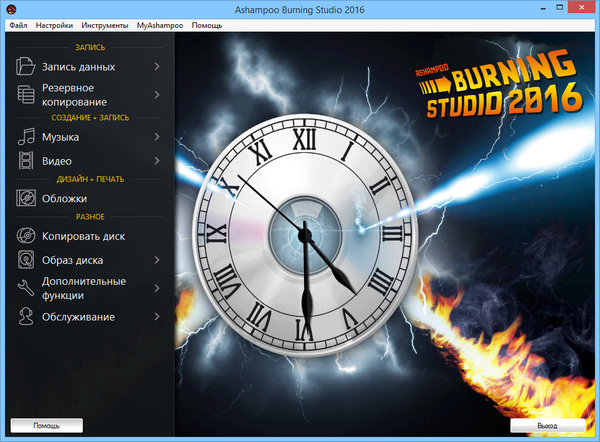600x442 pixels.
Task: Open the MyAshampoo menu
Action: point(159,23)
